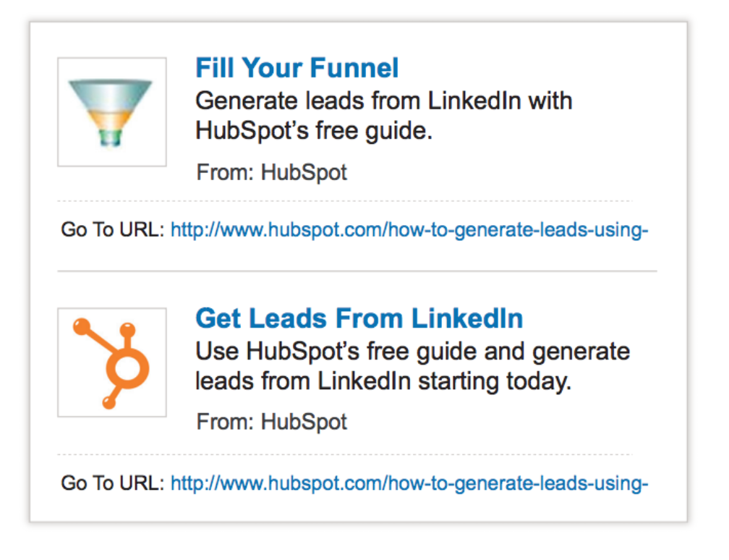Image resolution: width=729 pixels, height=560 pixels.
Task: Click "Generate leads from LinkedIn with" text line
Action: (x=383, y=101)
